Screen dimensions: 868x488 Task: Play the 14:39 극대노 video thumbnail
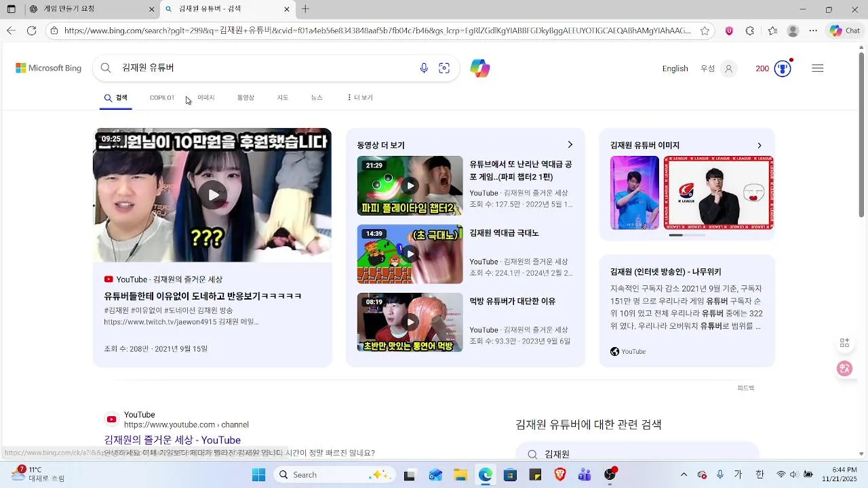pos(410,254)
